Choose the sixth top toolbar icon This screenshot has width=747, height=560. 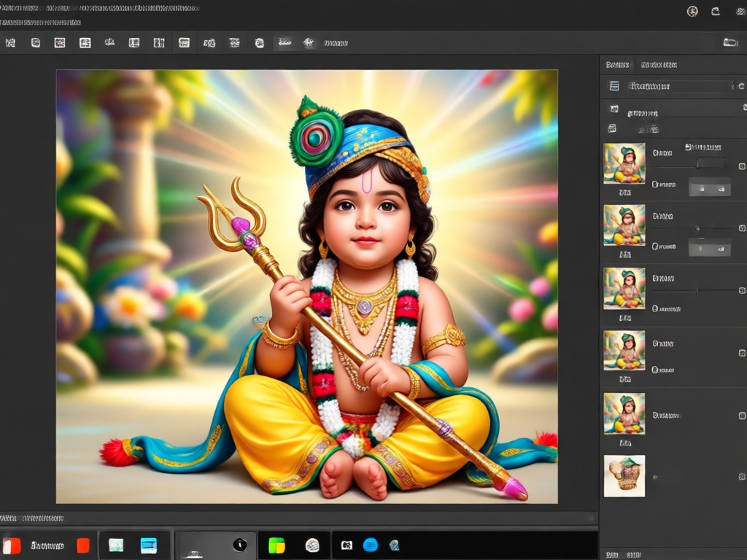coord(134,43)
